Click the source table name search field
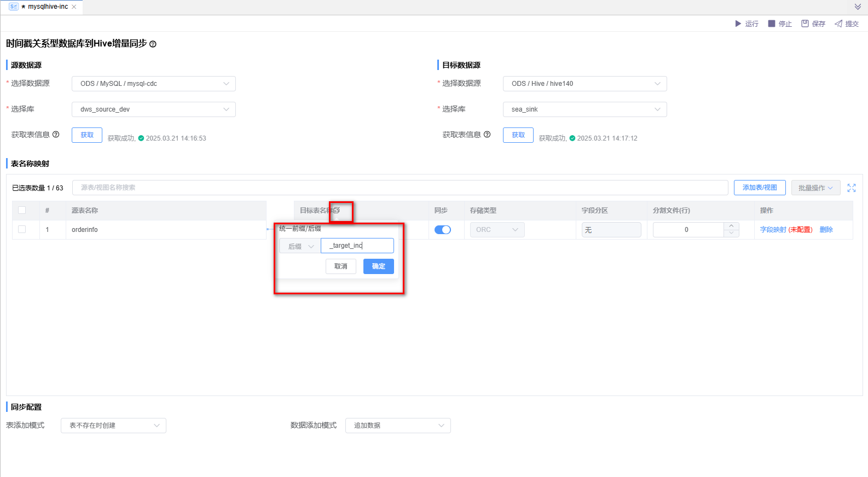The height and width of the screenshot is (477, 868). (400, 188)
